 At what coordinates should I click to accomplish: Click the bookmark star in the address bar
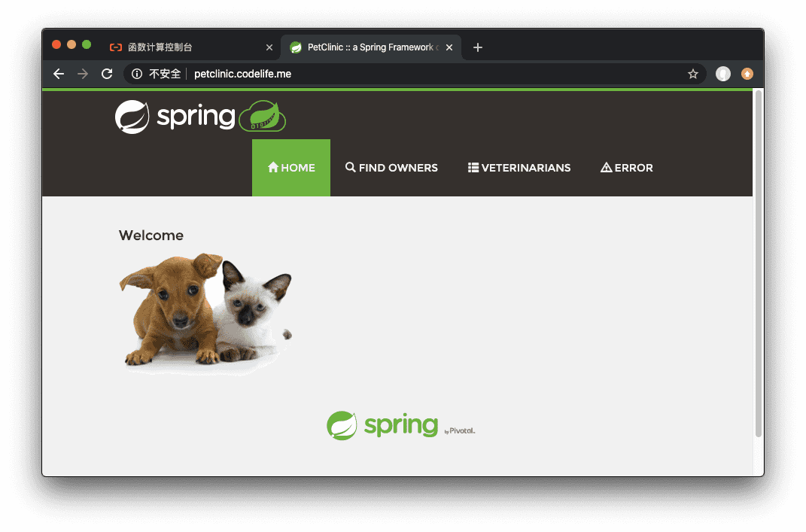[692, 74]
